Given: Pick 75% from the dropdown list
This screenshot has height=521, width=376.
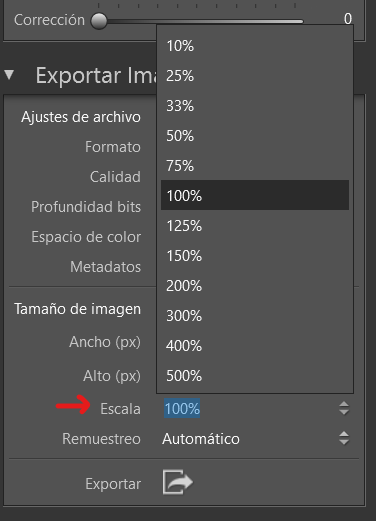Looking at the screenshot, I should point(255,166).
